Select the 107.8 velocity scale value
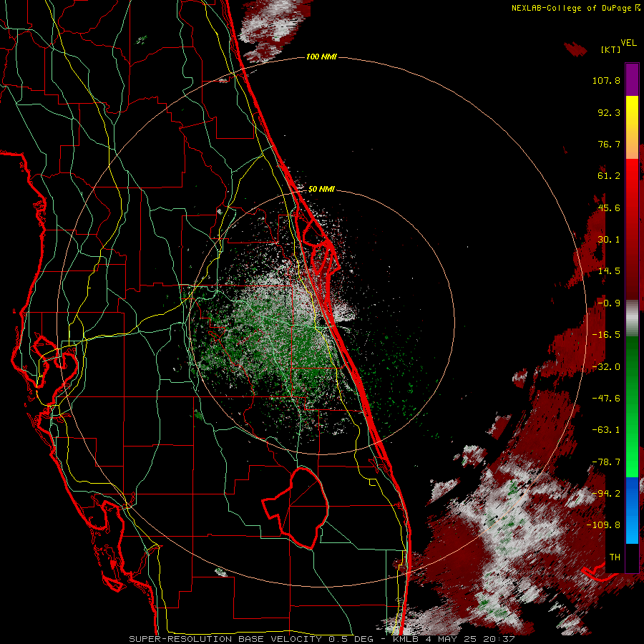The width and height of the screenshot is (644, 644). [606, 80]
